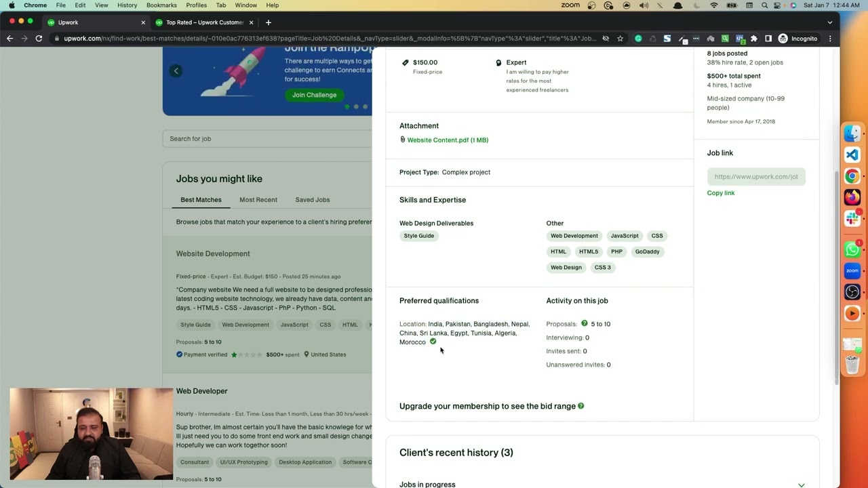Image resolution: width=868 pixels, height=488 pixels.
Task: Open Finder from the Dock
Action: click(x=852, y=134)
